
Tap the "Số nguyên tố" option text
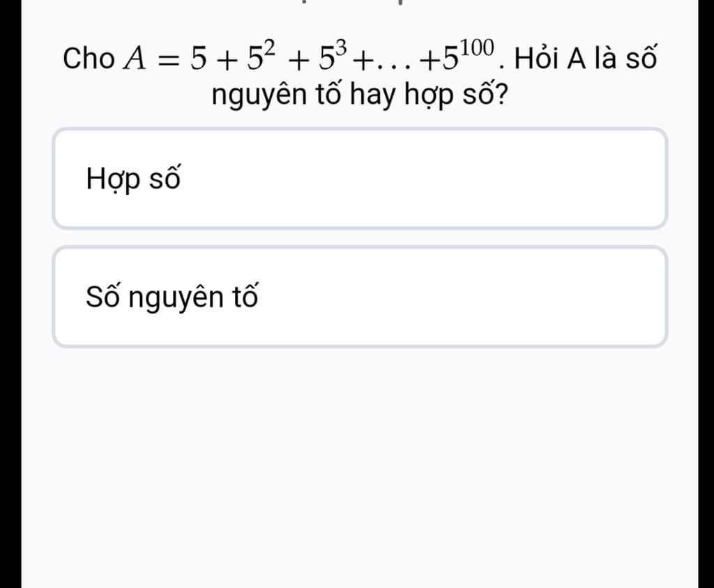point(172,298)
